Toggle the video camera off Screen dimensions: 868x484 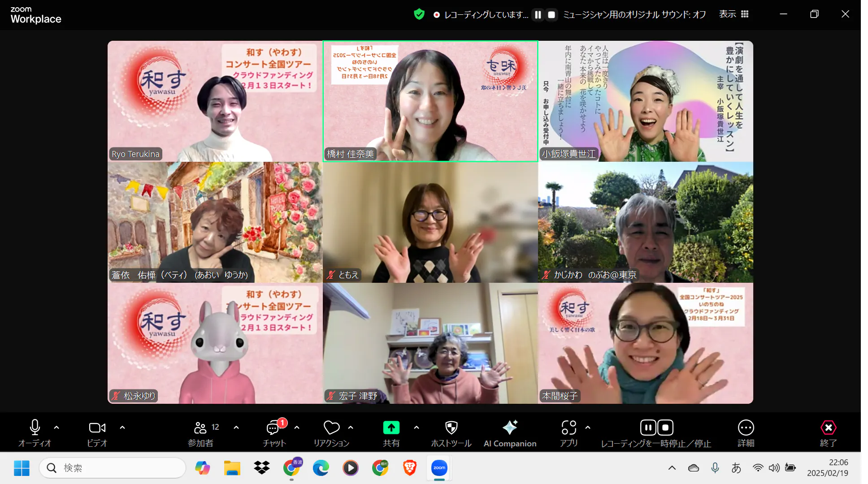tap(97, 428)
